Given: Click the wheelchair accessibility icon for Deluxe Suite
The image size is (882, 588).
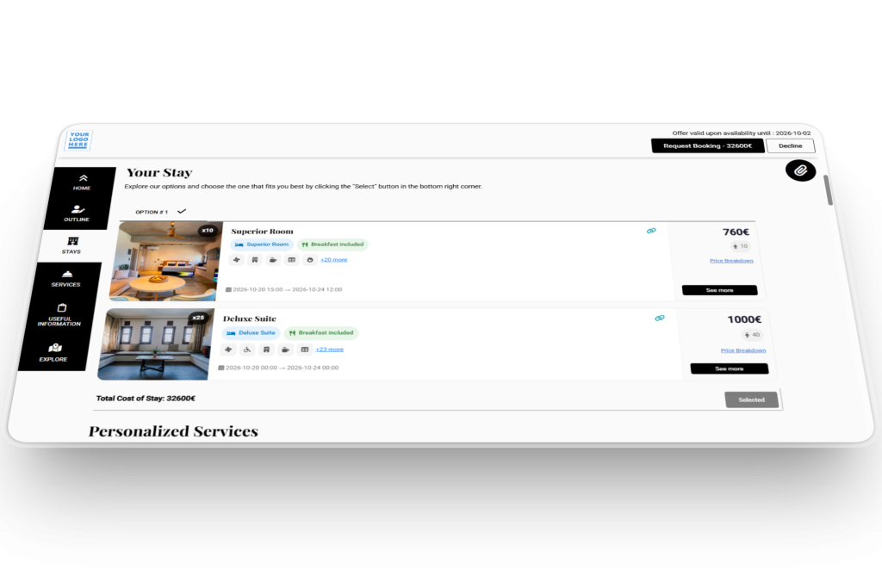Looking at the screenshot, I should tap(247, 350).
